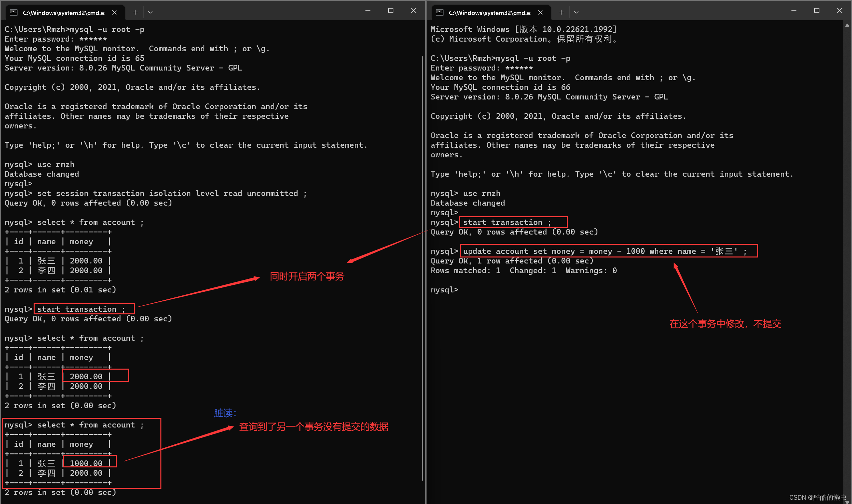
Task: Select the right terminal cmd.exe tab
Action: [x=491, y=13]
